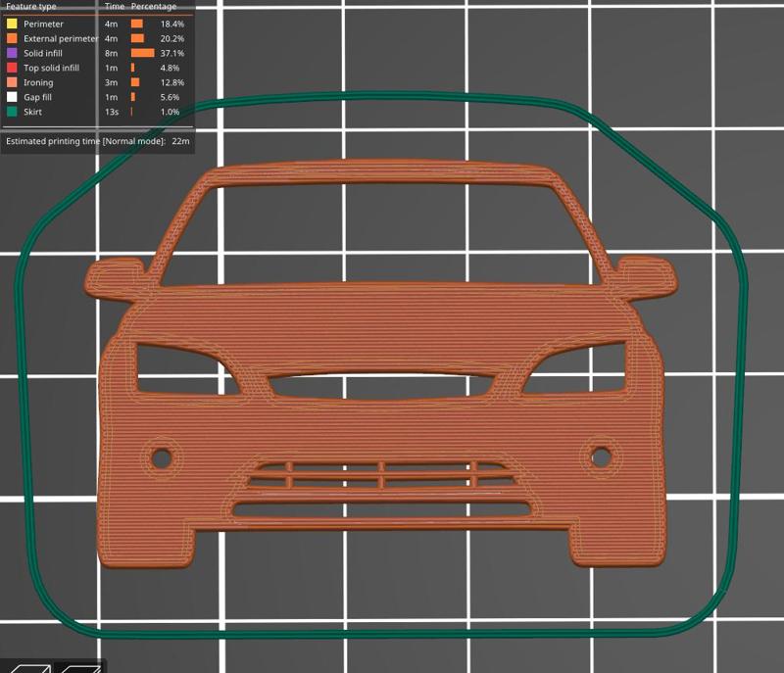Toggle the Ironing legend label

coord(38,82)
